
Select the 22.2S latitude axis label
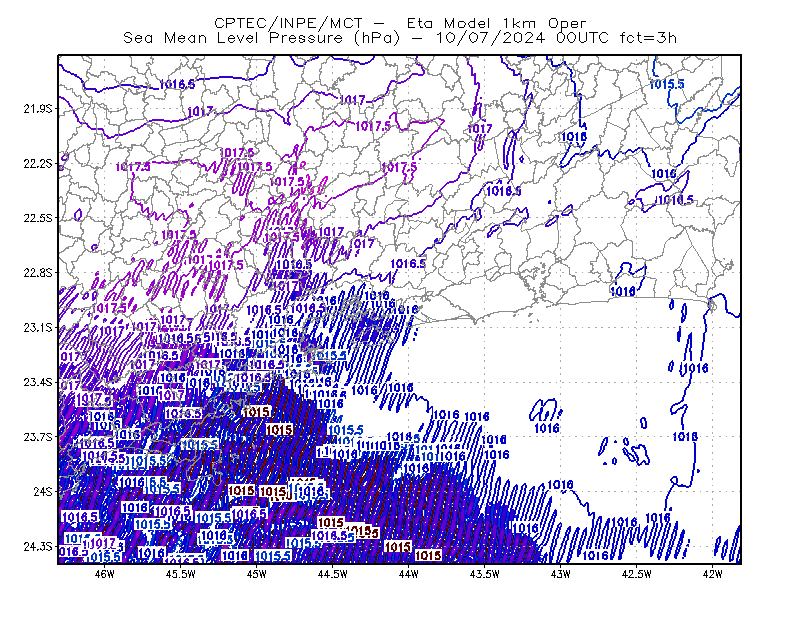pyautogui.click(x=37, y=163)
